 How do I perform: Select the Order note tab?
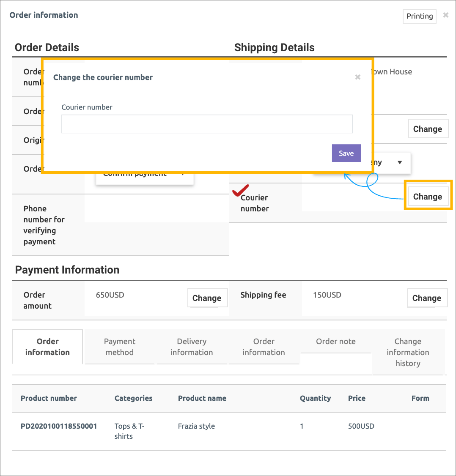click(336, 342)
